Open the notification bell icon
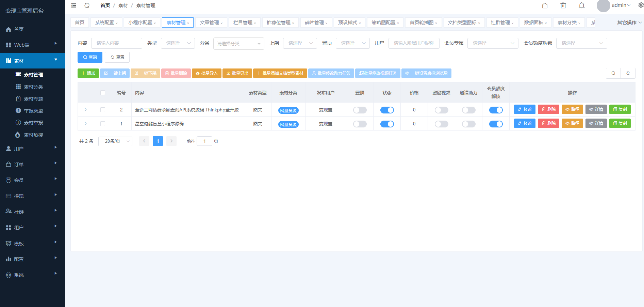Image resolution: width=644 pixels, height=307 pixels. pyautogui.click(x=582, y=5)
